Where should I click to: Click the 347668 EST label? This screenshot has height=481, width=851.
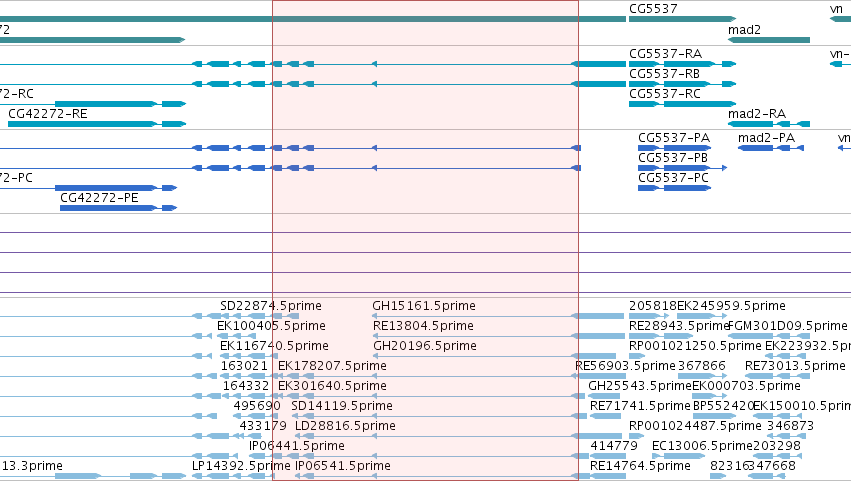click(772, 467)
